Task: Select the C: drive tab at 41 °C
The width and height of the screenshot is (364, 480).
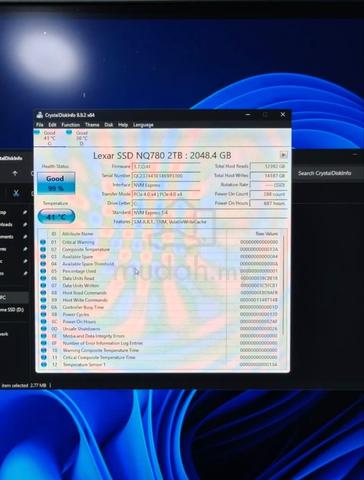Action: (49, 138)
